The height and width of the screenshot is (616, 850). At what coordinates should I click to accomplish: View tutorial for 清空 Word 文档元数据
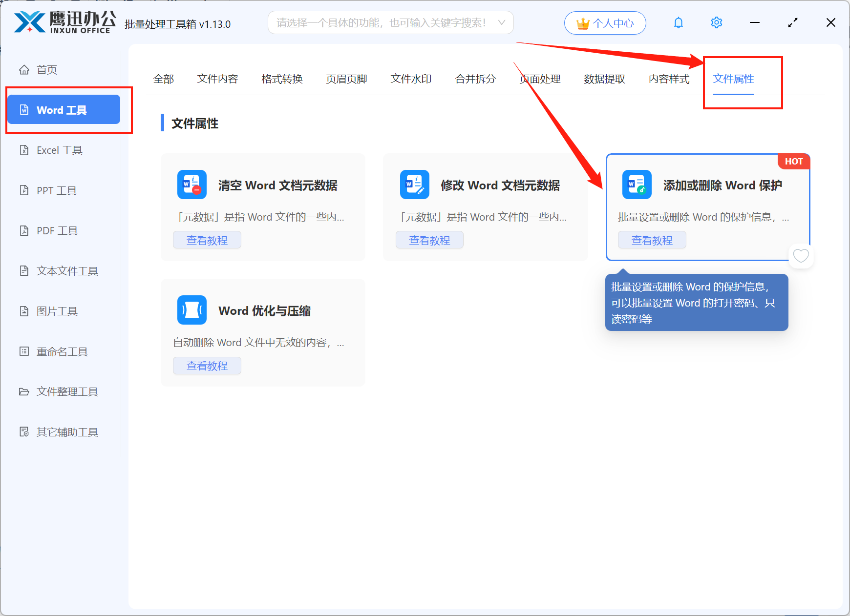[x=207, y=240]
